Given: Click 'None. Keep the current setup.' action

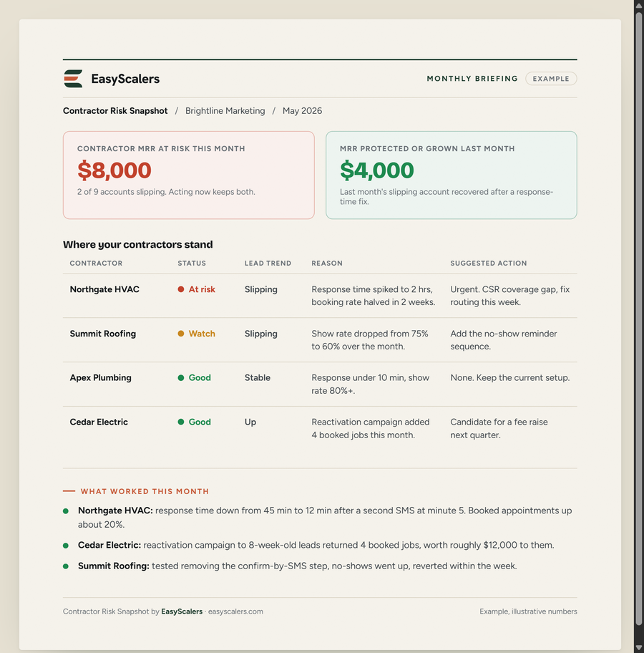Looking at the screenshot, I should coord(510,378).
